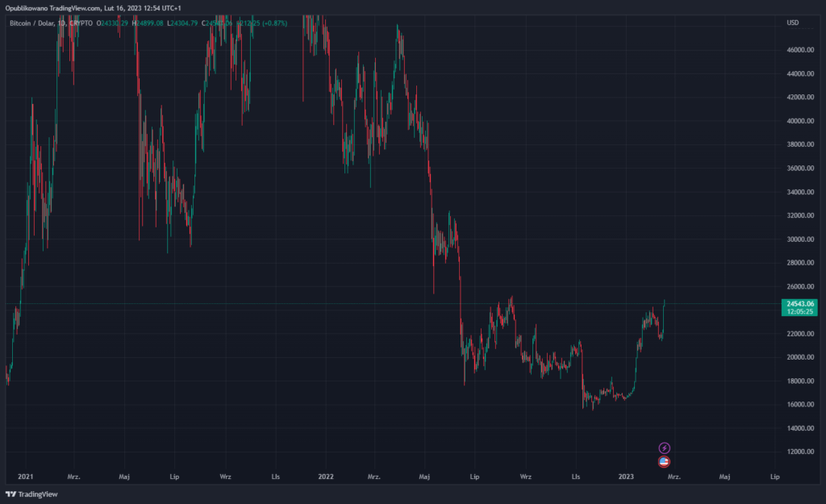This screenshot has height=504, width=826.
Task: Click the 30000.00 price axis label
Action: [x=798, y=240]
